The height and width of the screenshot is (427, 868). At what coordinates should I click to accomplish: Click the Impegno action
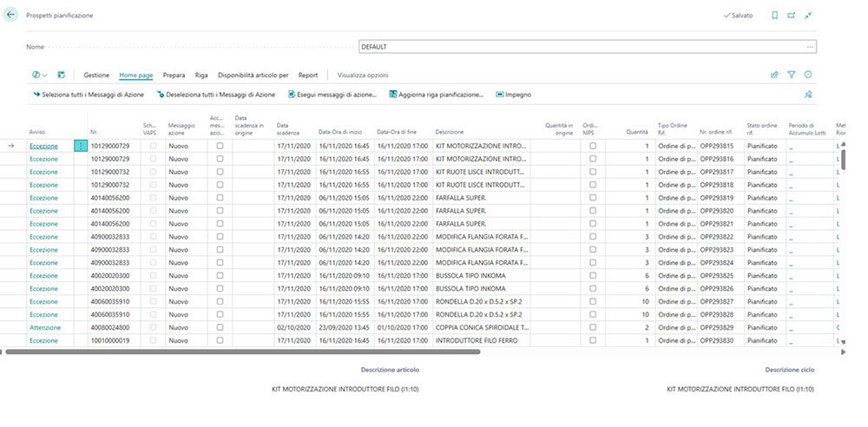coord(514,95)
